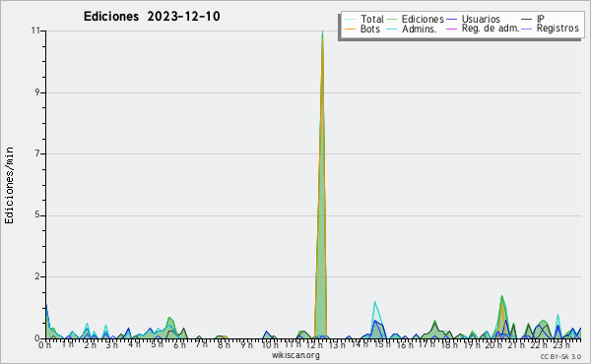Click the magenta line swatch beside Reg. de adm.

[451, 29]
